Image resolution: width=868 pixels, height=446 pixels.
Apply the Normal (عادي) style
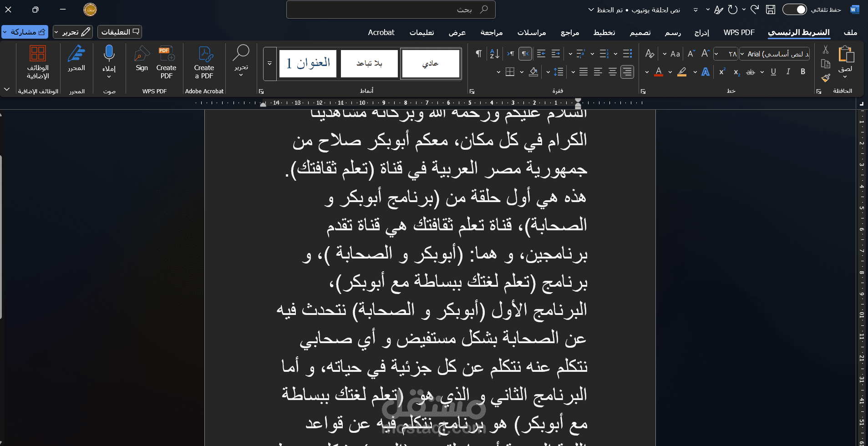click(431, 64)
